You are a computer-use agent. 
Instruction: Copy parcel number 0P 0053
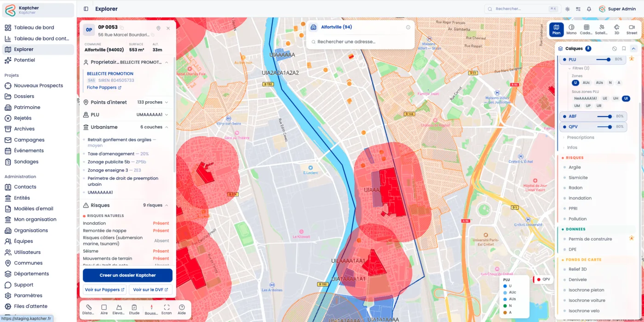[x=122, y=28]
